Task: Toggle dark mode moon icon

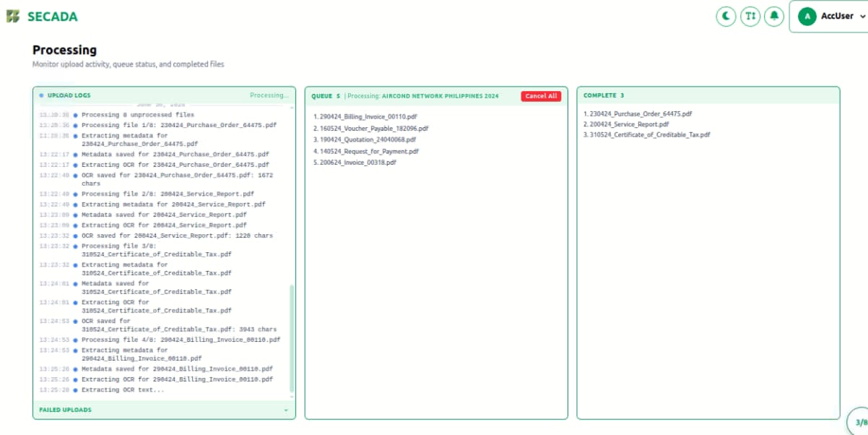Action: pyautogui.click(x=726, y=16)
